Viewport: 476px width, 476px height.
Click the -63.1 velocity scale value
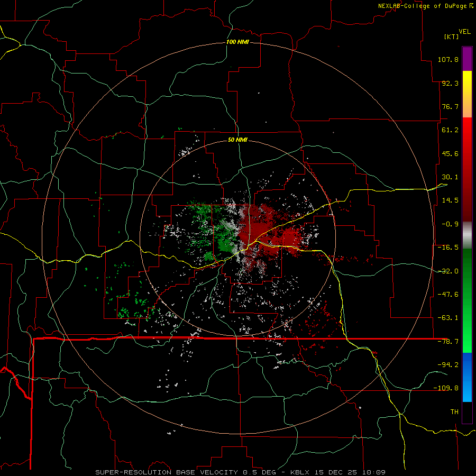tap(448, 318)
